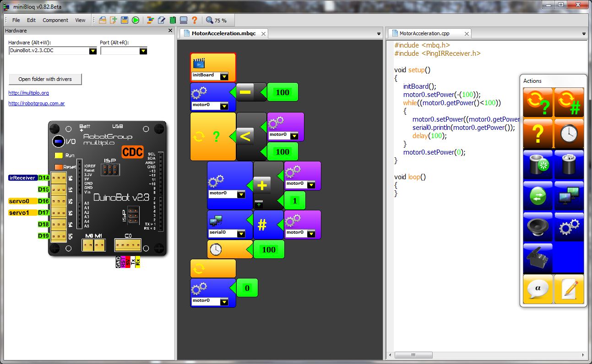Click the green Run button in toolbar

(136, 20)
